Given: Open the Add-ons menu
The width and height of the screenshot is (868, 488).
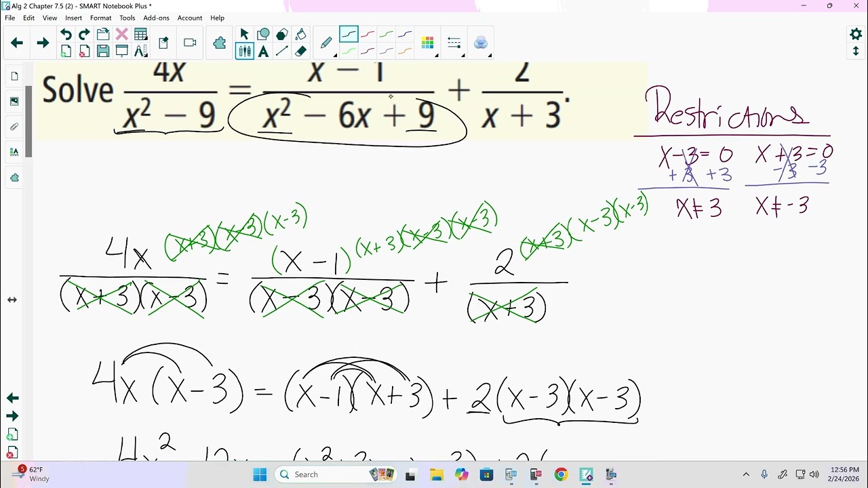Looking at the screenshot, I should tap(156, 18).
